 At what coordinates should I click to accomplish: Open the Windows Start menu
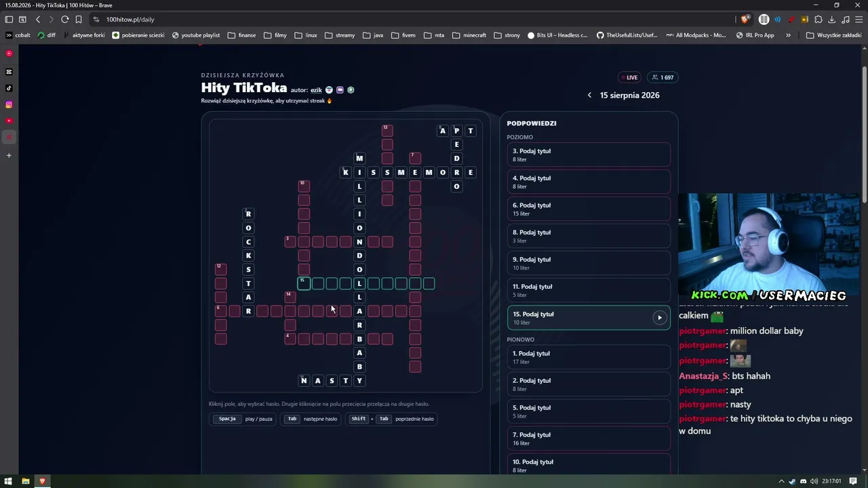point(9,481)
